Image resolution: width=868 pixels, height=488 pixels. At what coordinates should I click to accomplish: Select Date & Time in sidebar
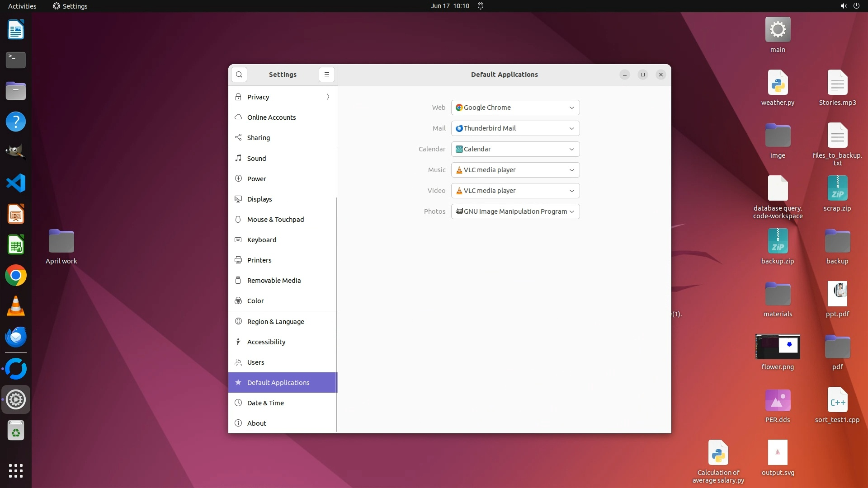point(265,403)
